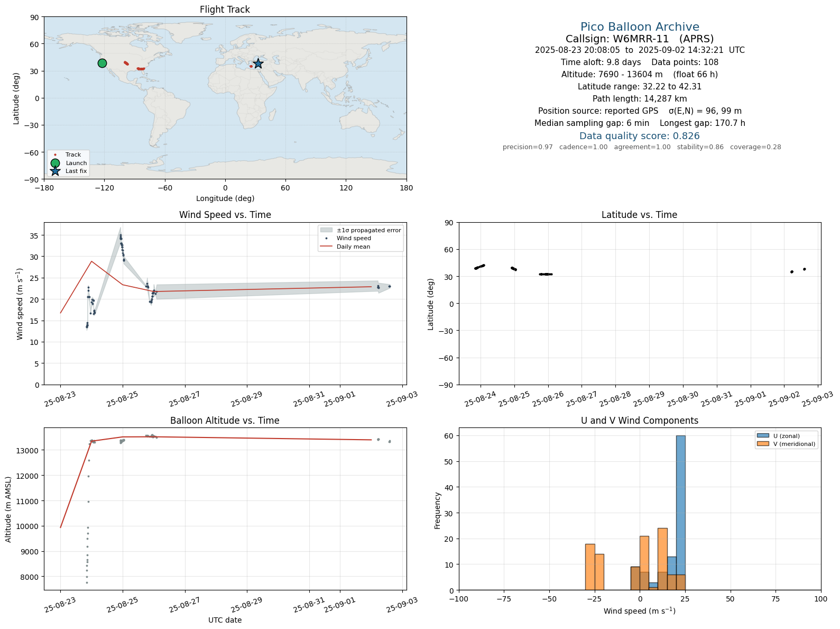840x629 pixels.
Task: Click the red Daily mean line sample in legend
Action: [x=326, y=247]
